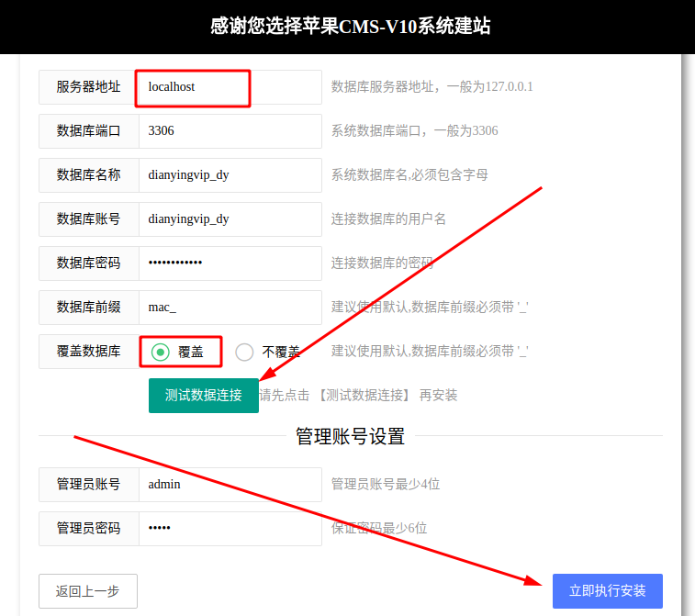695x616 pixels.
Task: Click the 管理员账号 label
Action: pyautogui.click(x=89, y=485)
